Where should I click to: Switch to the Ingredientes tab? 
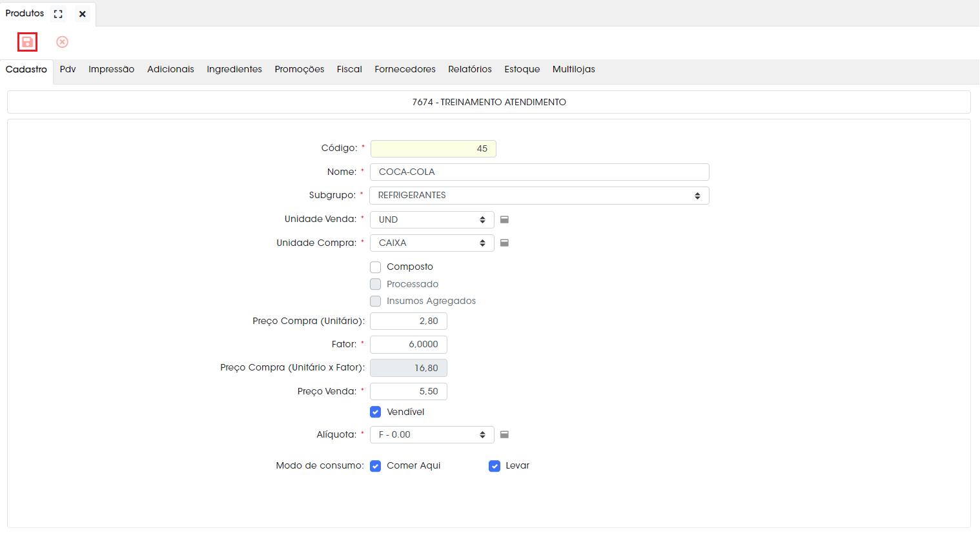point(234,69)
